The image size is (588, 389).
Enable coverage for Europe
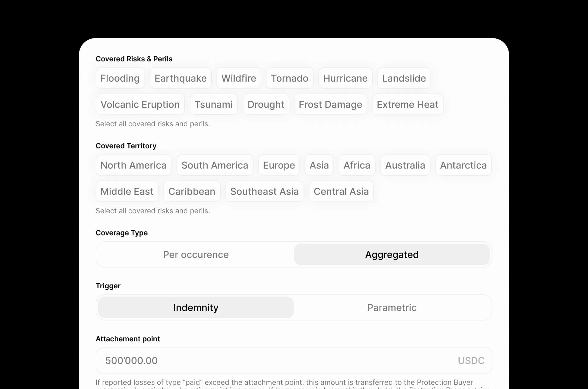click(x=279, y=165)
